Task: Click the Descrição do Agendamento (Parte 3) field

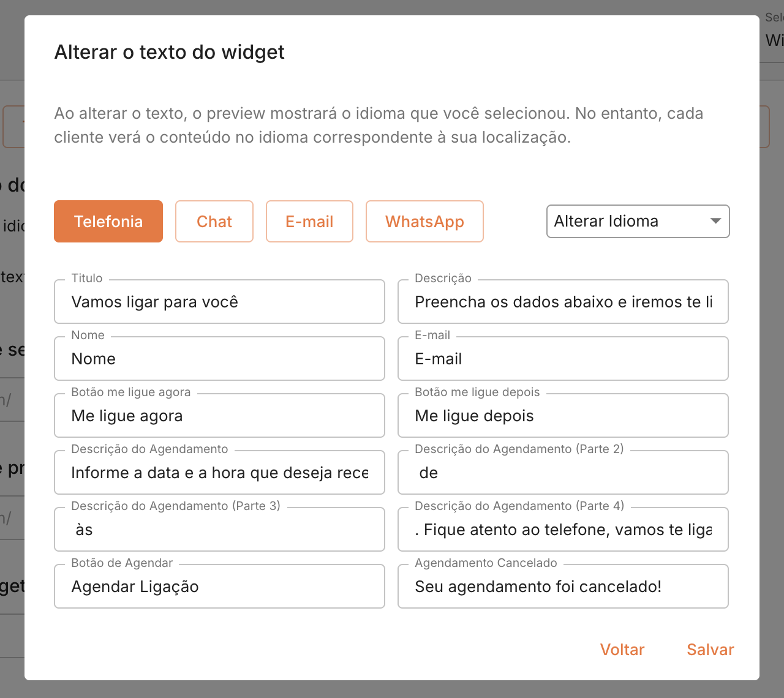Action: point(219,530)
